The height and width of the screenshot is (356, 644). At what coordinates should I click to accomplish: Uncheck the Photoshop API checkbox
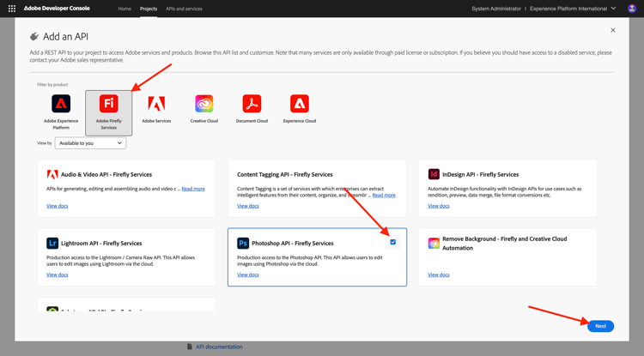pos(393,242)
